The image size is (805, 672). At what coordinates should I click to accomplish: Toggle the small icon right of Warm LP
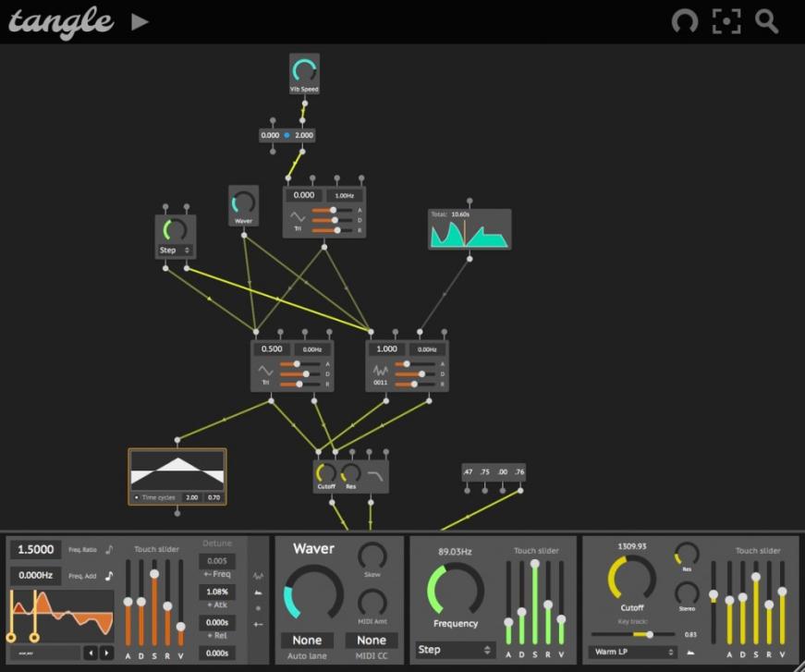(689, 652)
